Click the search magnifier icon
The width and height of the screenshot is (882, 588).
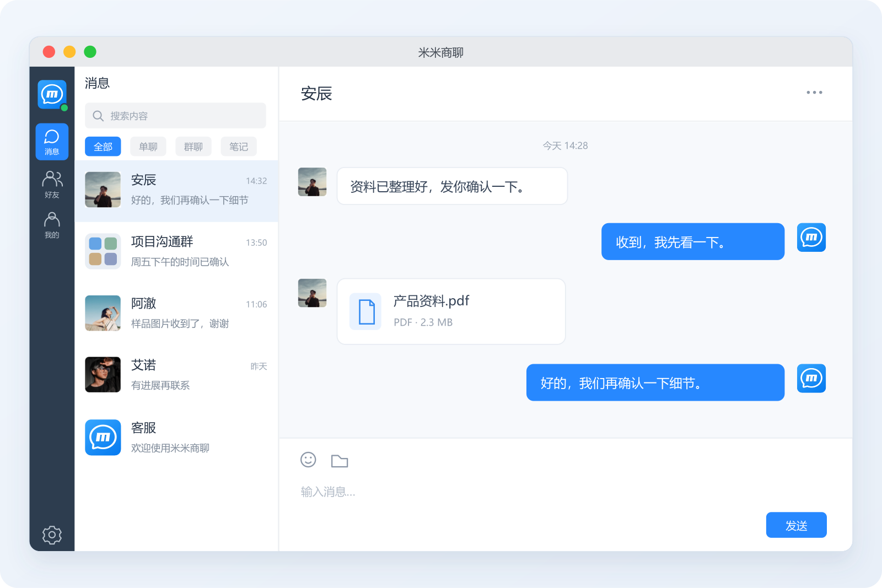tap(98, 116)
